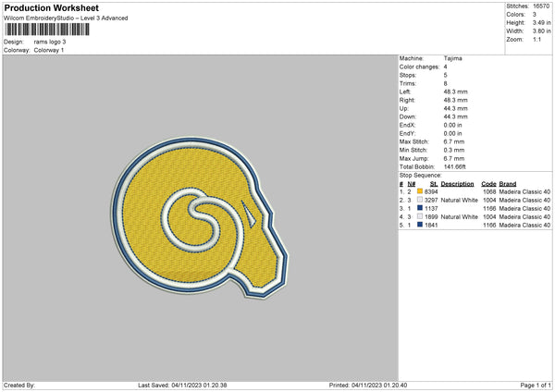Click the dark blue 1137 thread swatch
The height and width of the screenshot is (392, 555).
point(421,208)
